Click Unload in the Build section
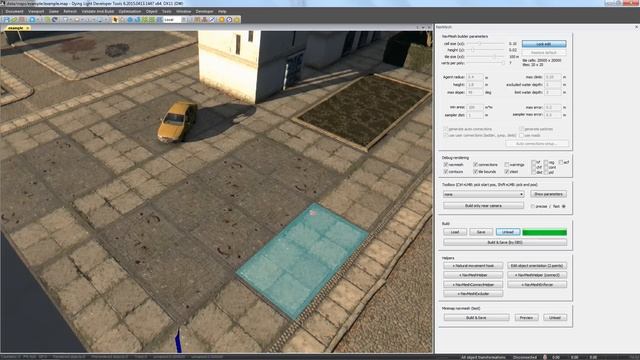This screenshot has height=360, width=640. [508, 232]
